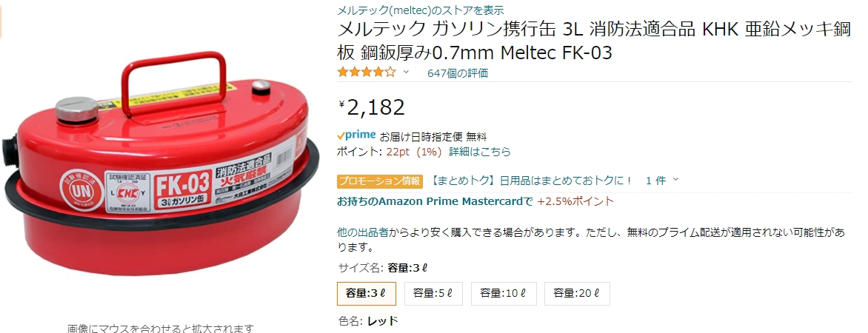Click the star rating icons
The width and height of the screenshot is (868, 333).
pos(367,72)
